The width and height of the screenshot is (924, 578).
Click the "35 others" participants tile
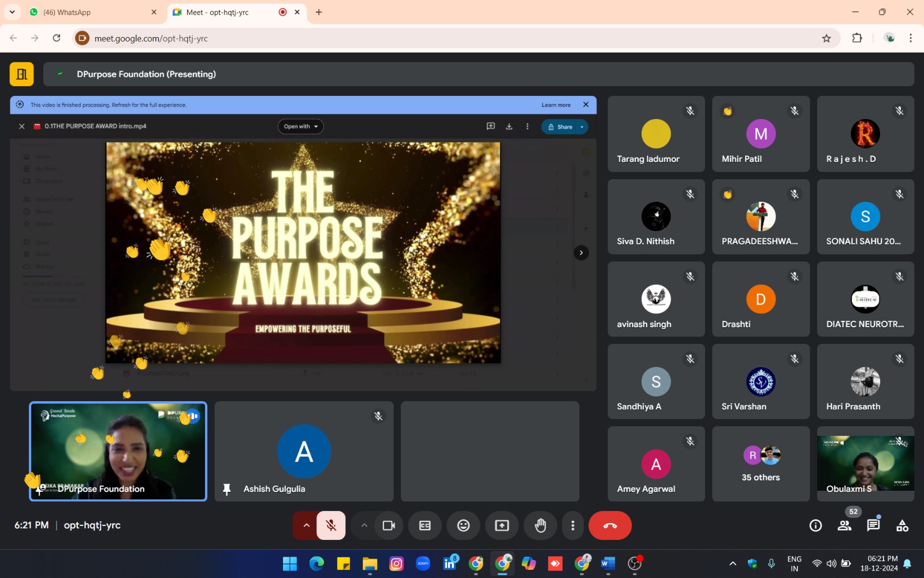tap(761, 464)
